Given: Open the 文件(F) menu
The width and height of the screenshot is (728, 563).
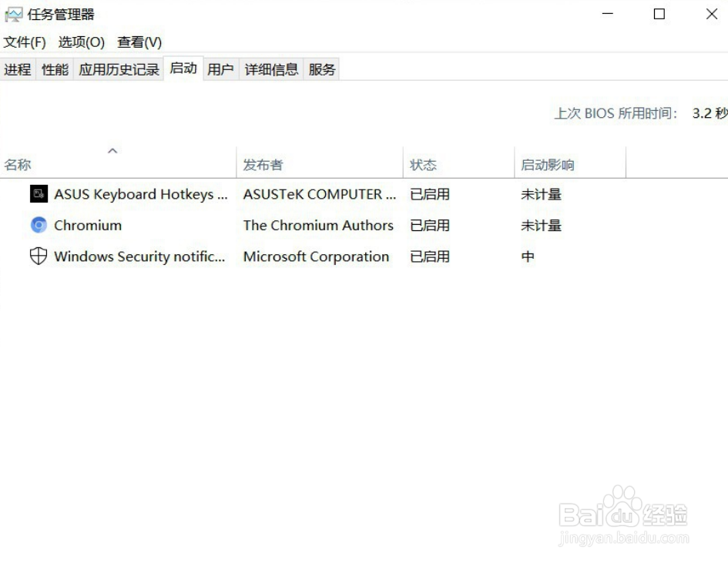Looking at the screenshot, I should (25, 42).
